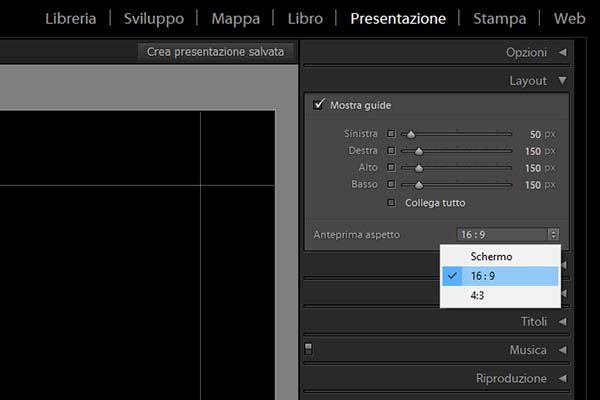Toggle the Destra link square
600x400 pixels.
[391, 151]
